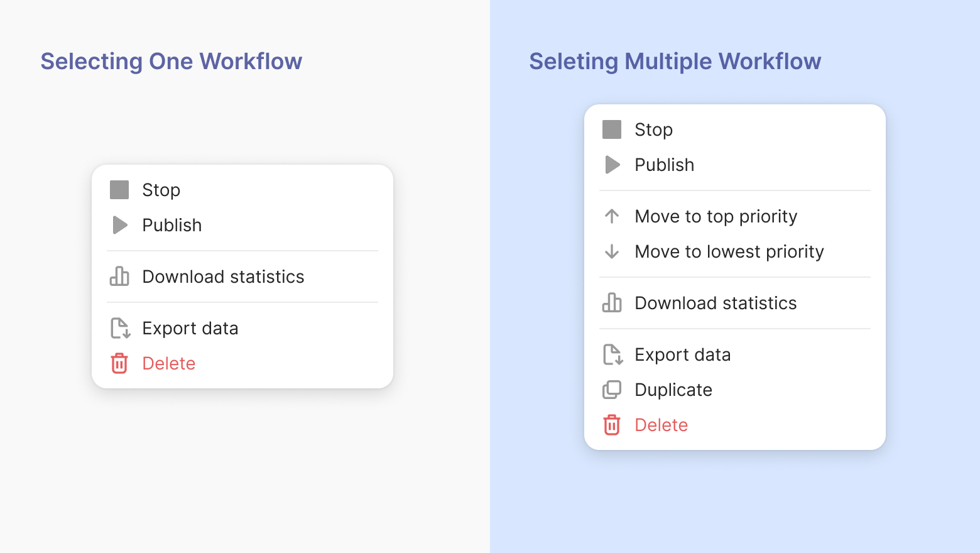Click the bar chart icon in the one-workflow menu
Image resolution: width=980 pixels, height=553 pixels.
pos(119,276)
